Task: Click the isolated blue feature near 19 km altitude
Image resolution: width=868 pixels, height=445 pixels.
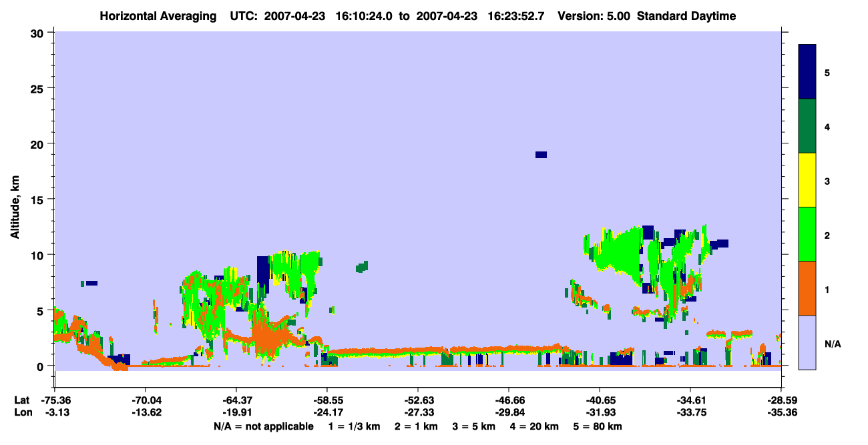Action: point(541,155)
